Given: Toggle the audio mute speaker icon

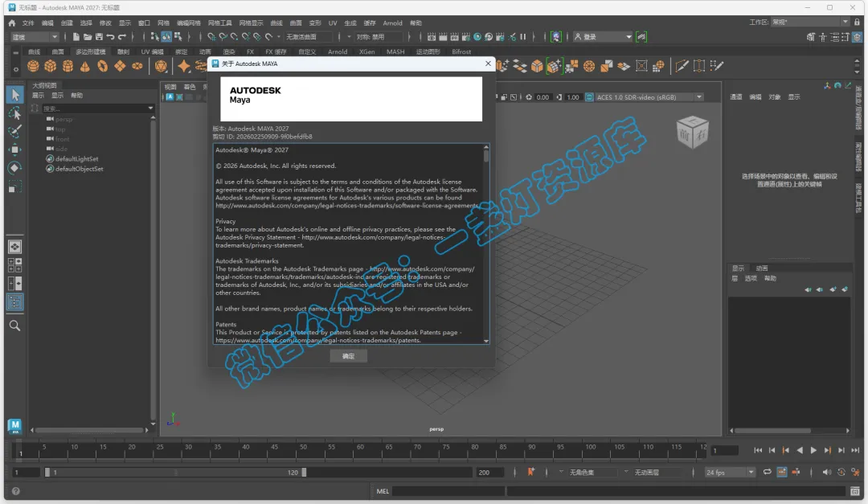Looking at the screenshot, I should (826, 473).
